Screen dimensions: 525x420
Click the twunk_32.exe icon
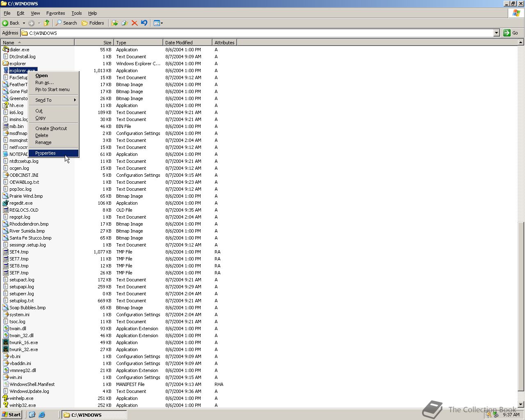pos(6,349)
